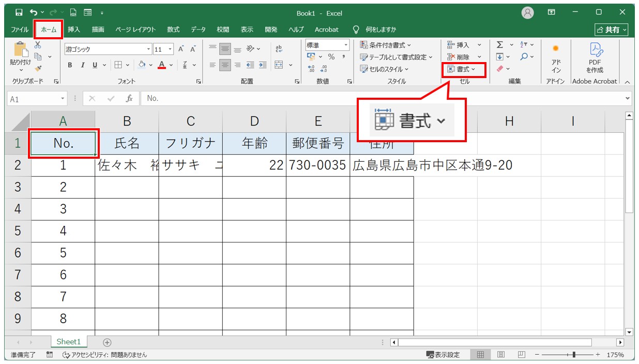
Task: Click the Comma Style icon
Action: (x=343, y=57)
